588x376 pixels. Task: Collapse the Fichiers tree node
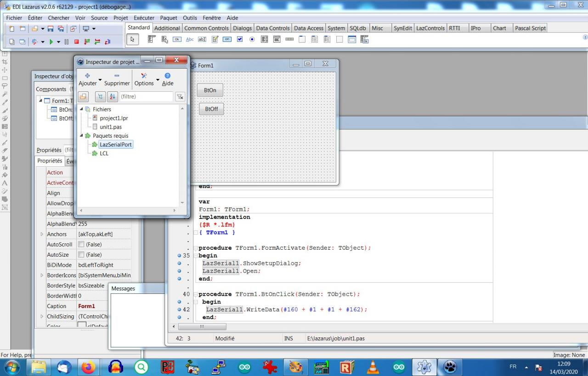82,109
